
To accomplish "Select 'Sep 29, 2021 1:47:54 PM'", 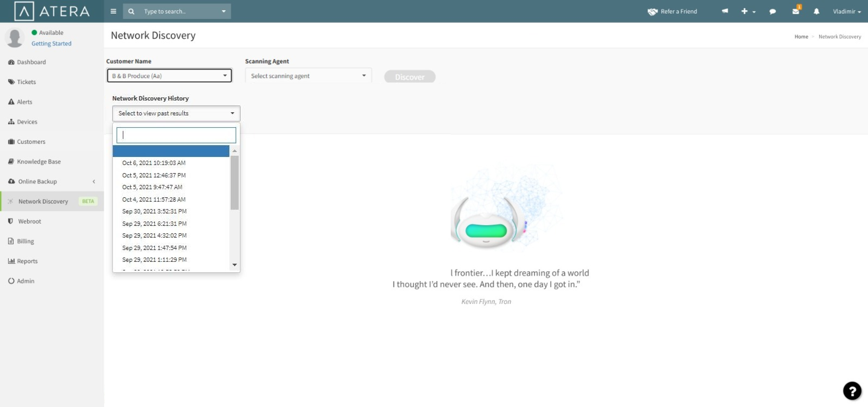I will click(x=154, y=248).
